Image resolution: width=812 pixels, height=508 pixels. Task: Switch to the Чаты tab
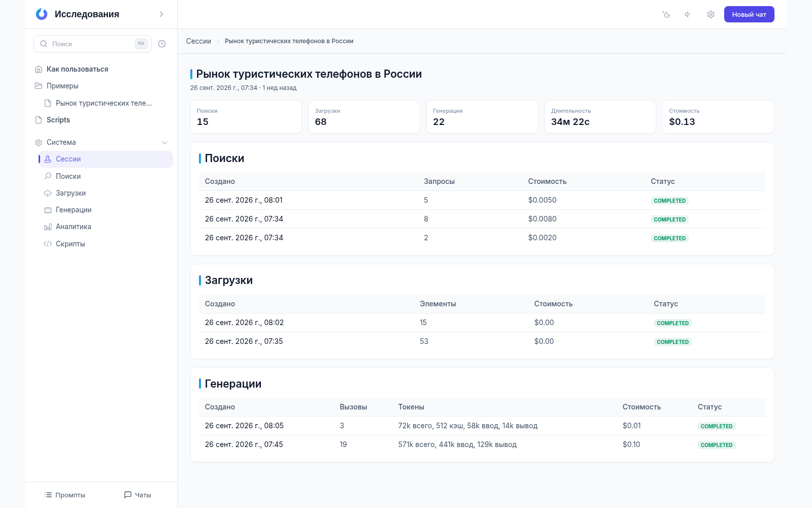coord(138,495)
